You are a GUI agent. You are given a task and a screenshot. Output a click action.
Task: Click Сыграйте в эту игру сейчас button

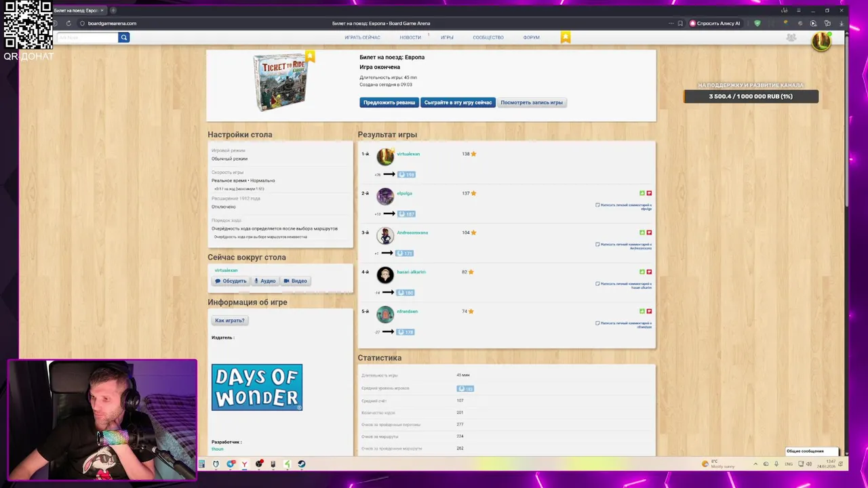[458, 102]
